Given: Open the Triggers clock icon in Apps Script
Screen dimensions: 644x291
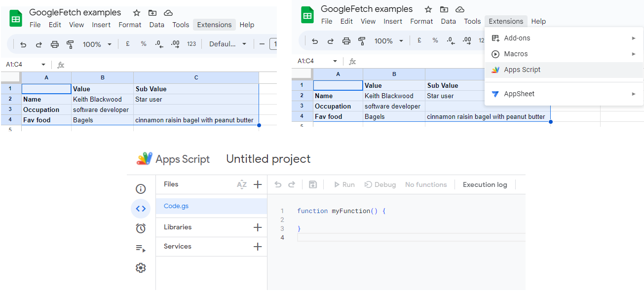Looking at the screenshot, I should [141, 228].
